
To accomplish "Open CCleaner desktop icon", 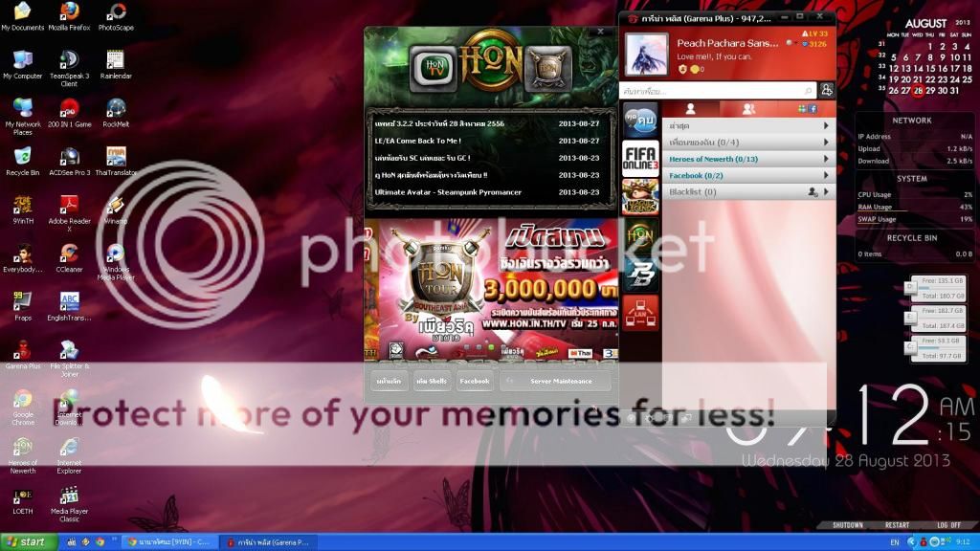I will 69,258.
